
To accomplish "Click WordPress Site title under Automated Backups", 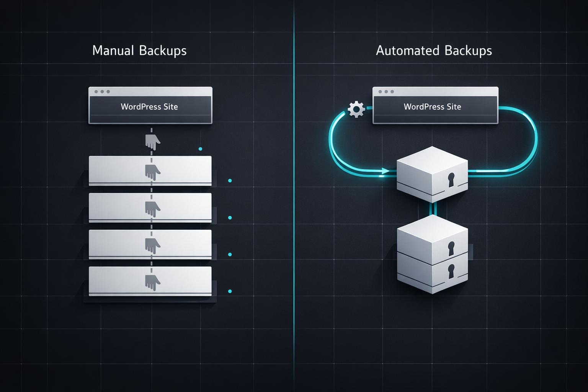I will tap(432, 107).
